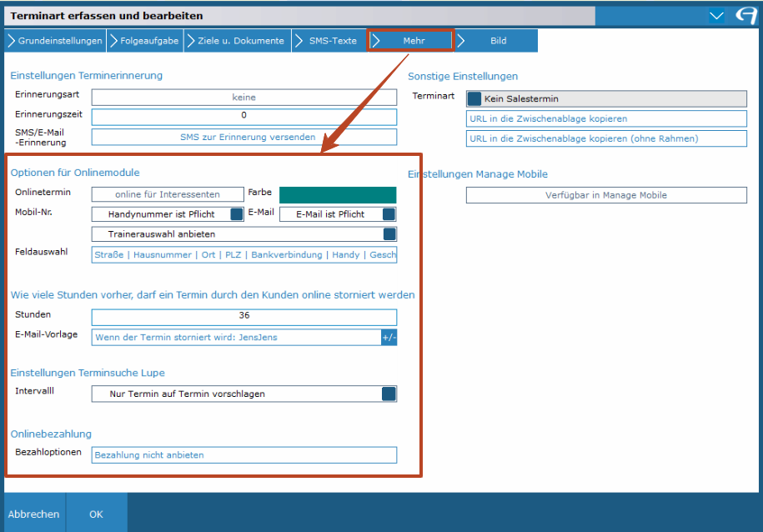Toggle Nur Termin auf Termin vorschlagen
This screenshot has width=763, height=532.
(x=389, y=394)
